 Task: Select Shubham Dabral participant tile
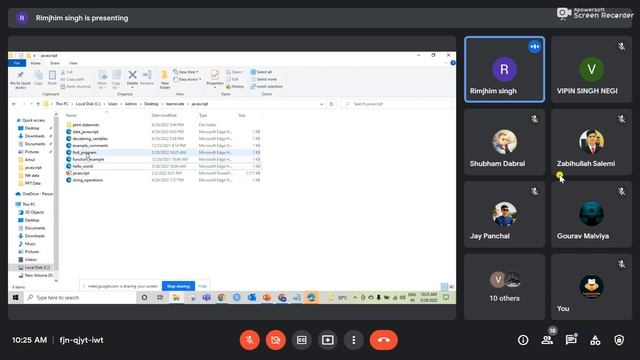(504, 142)
